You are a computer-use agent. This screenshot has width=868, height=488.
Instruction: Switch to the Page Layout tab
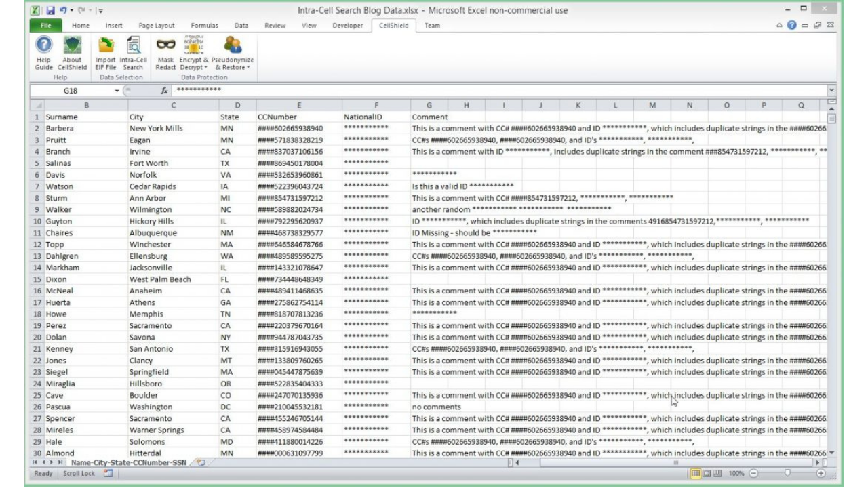pos(156,26)
